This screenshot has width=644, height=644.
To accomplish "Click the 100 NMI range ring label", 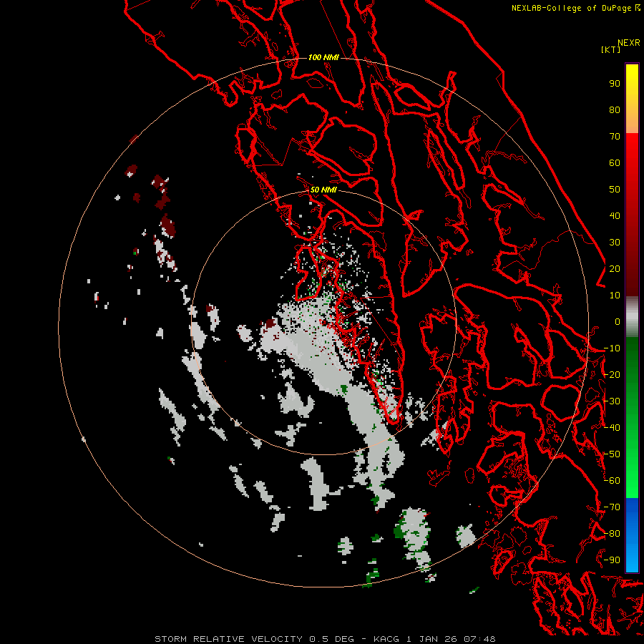I will tap(323, 57).
